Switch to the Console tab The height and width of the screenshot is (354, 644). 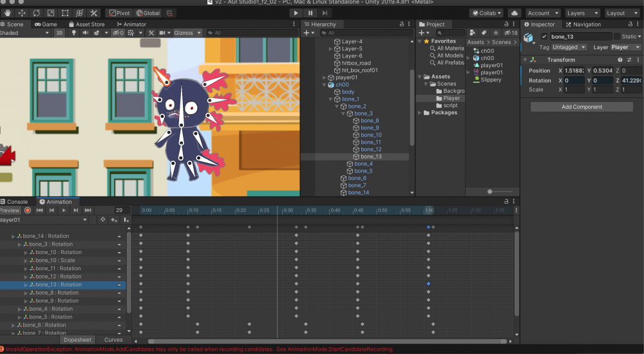click(14, 202)
